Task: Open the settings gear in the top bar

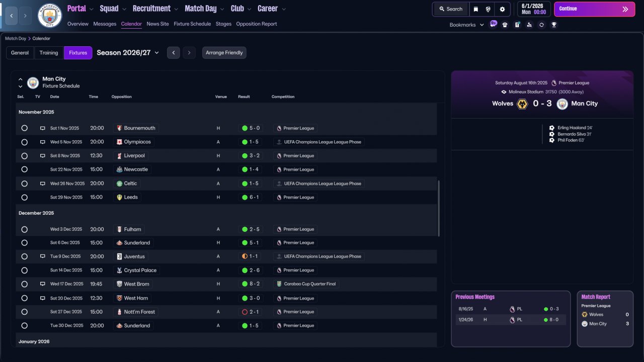Action: [x=502, y=9]
